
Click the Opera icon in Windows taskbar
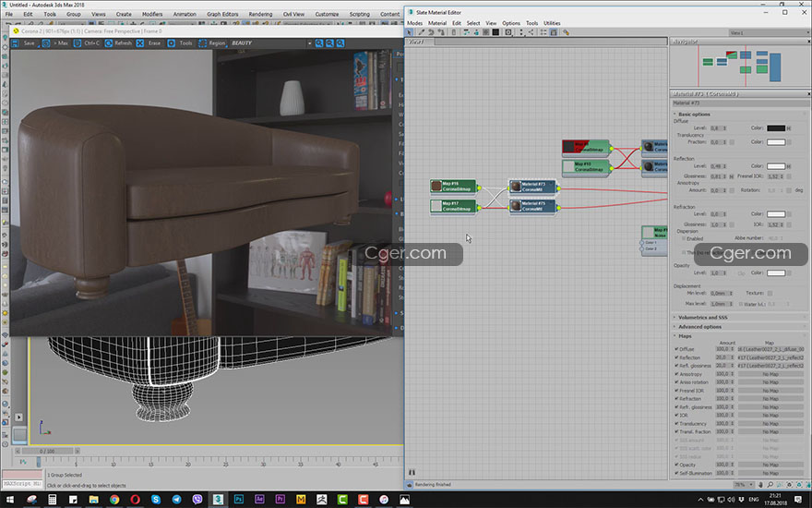click(135, 499)
